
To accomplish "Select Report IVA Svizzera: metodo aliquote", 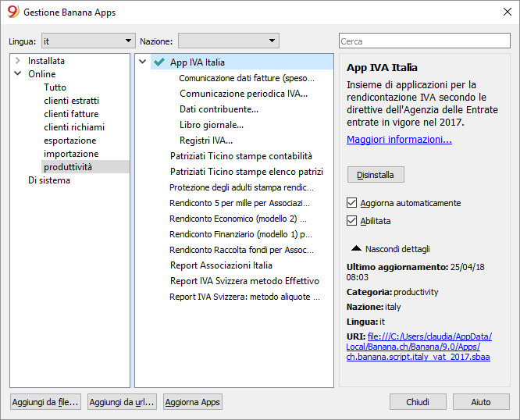I will tap(244, 297).
